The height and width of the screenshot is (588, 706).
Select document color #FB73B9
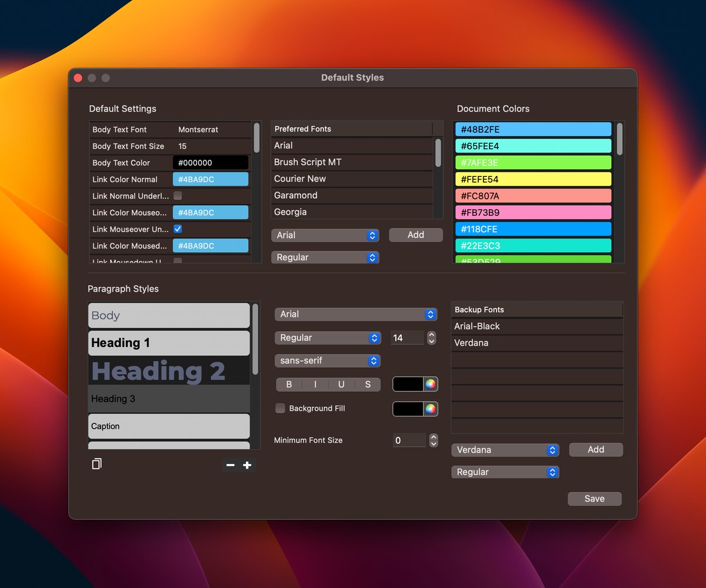pyautogui.click(x=533, y=212)
